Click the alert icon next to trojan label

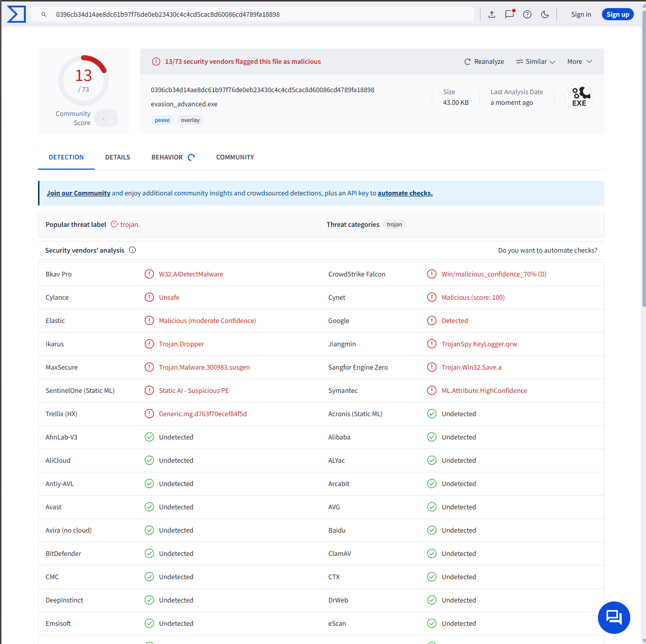114,224
